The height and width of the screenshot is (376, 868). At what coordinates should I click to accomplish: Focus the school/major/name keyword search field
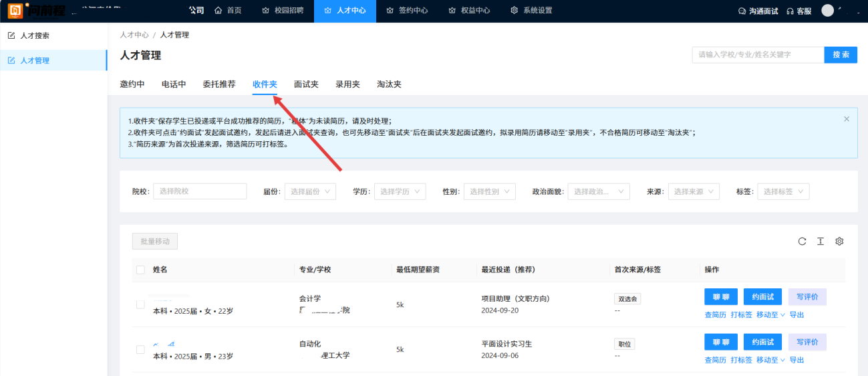[x=758, y=55]
